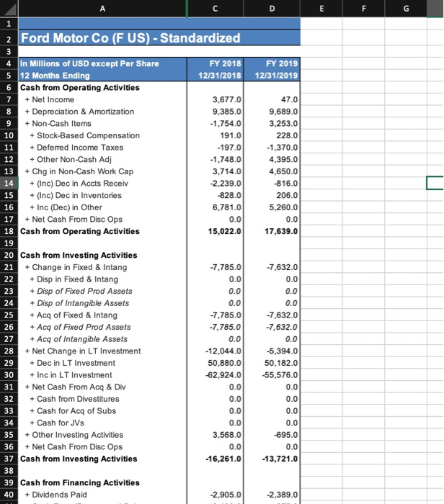Image resolution: width=444 pixels, height=504 pixels.
Task: Click the '+ Net Income' label
Action: pos(50,99)
